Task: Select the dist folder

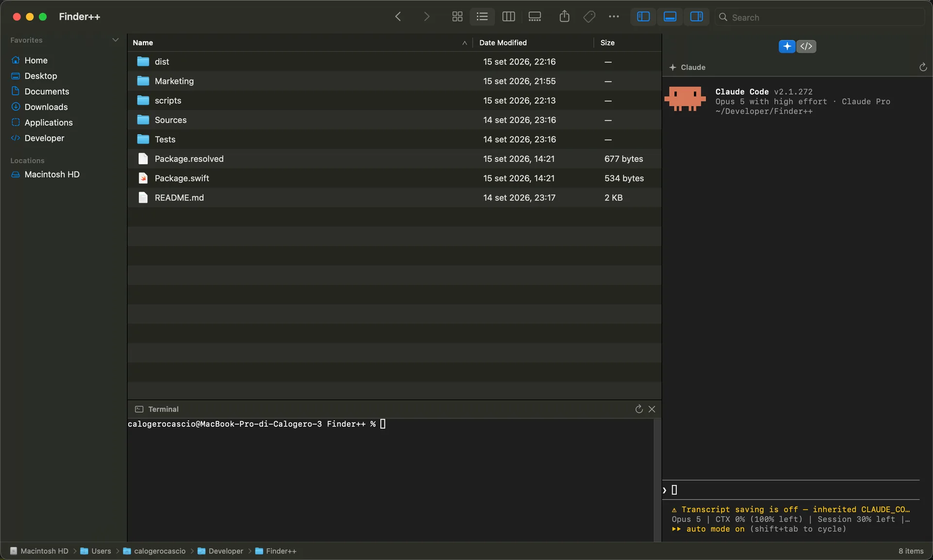Action: (x=394, y=62)
